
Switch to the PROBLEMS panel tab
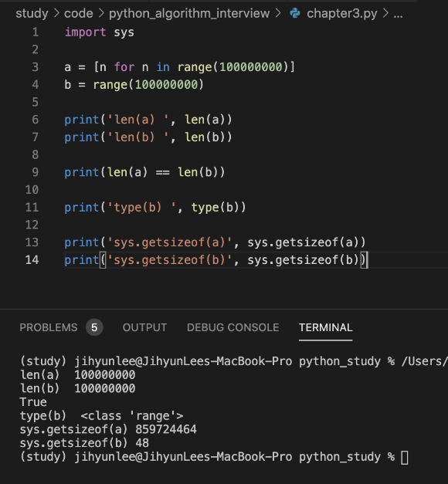(48, 327)
